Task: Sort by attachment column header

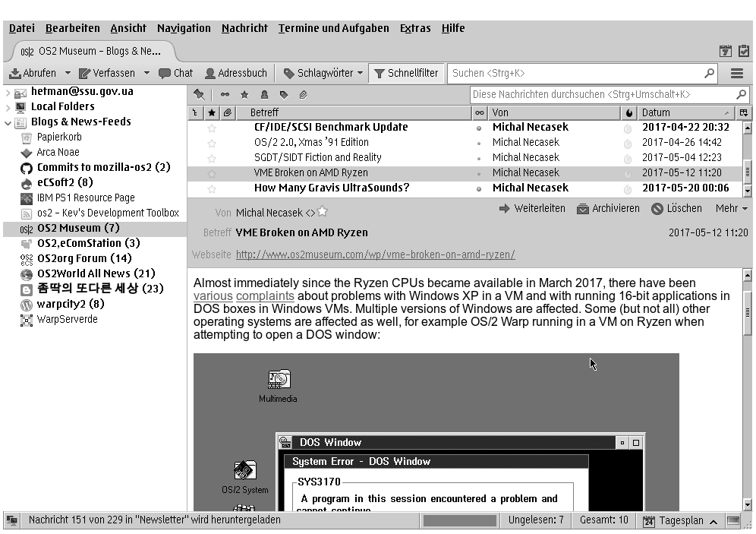Action: pos(228,113)
